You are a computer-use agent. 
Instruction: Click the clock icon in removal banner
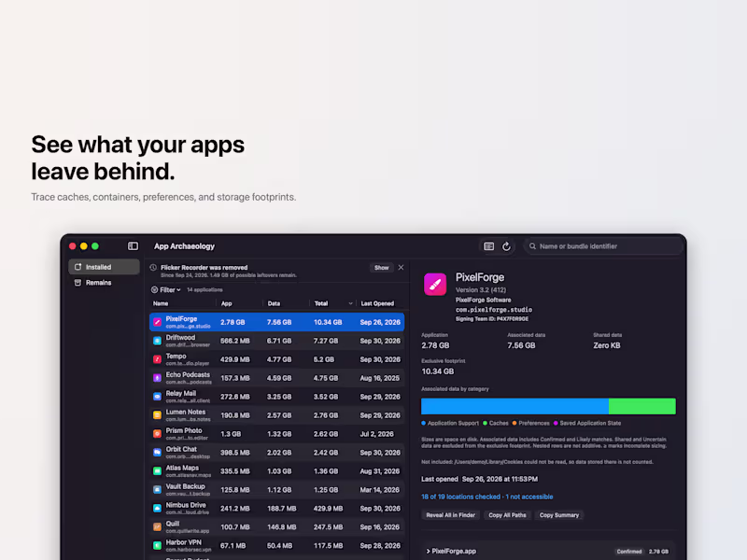153,268
